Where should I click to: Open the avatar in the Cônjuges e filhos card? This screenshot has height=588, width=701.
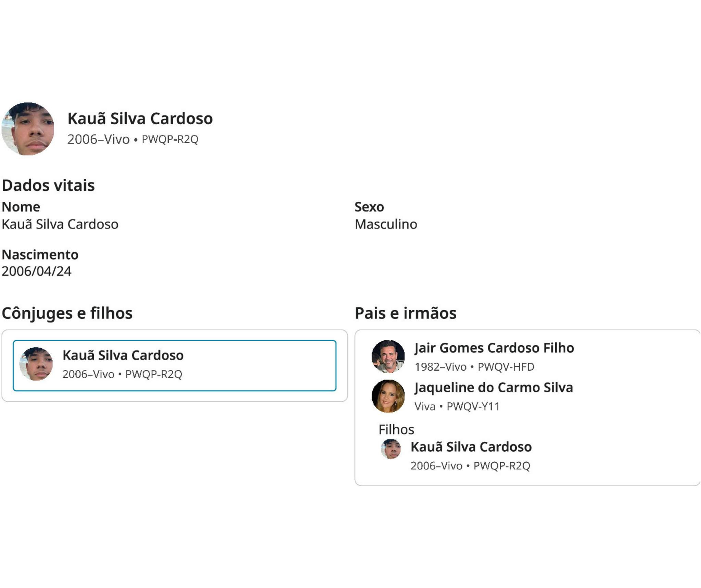[36, 364]
